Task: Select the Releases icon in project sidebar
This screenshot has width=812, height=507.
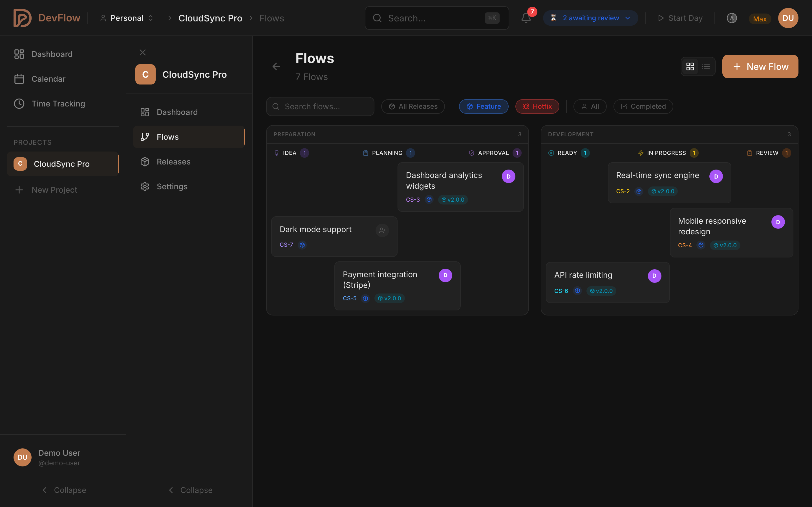Action: (x=145, y=161)
